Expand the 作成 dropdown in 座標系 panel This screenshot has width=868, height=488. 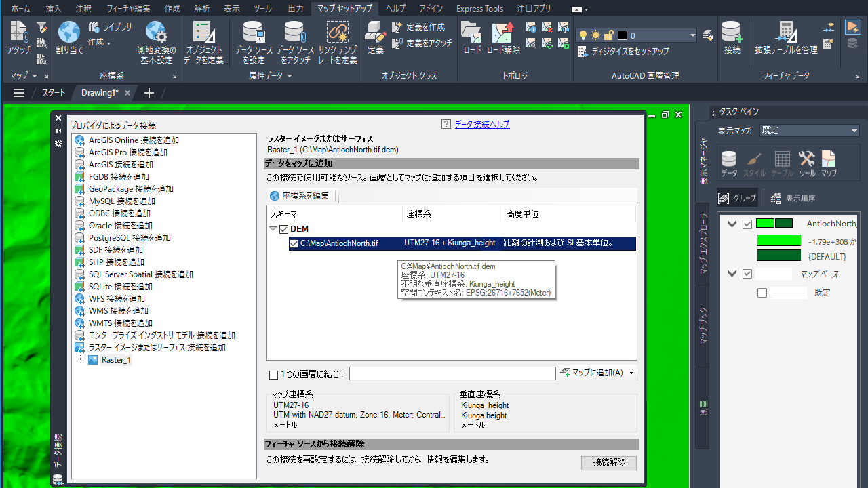pyautogui.click(x=99, y=43)
